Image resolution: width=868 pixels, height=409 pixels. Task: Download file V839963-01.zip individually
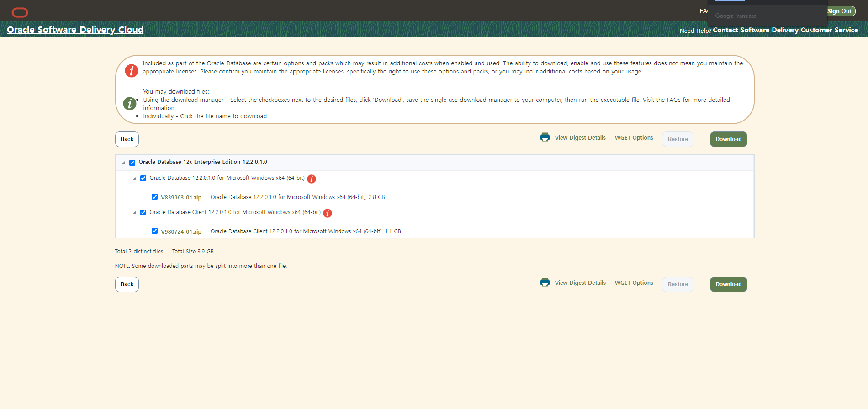point(181,198)
